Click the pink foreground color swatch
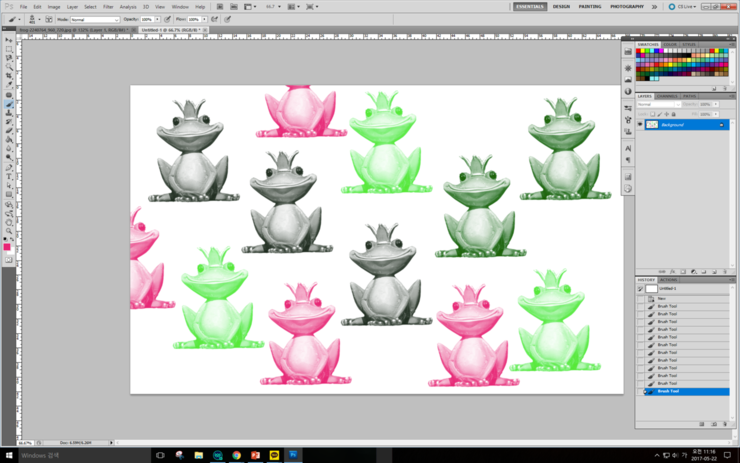The image size is (740, 463). point(7,246)
